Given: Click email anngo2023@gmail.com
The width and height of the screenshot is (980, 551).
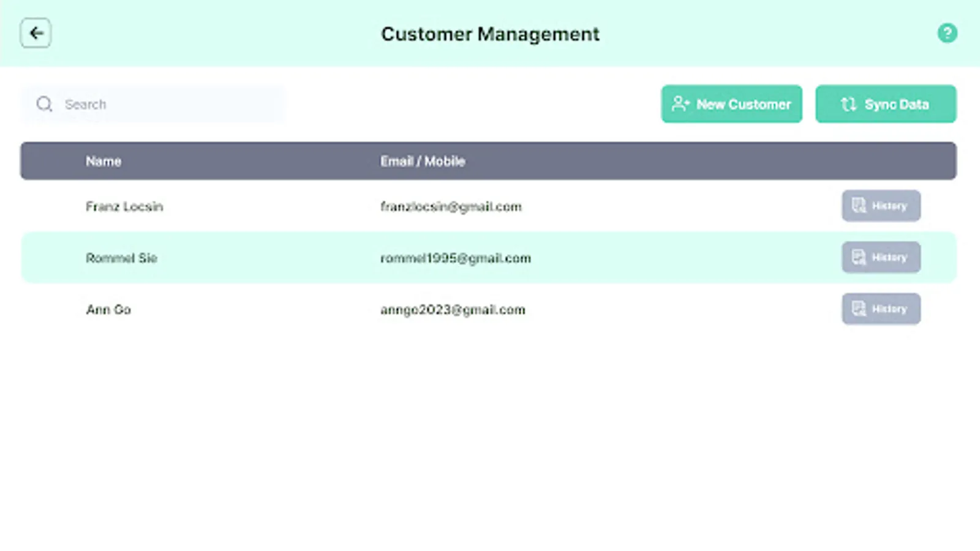Looking at the screenshot, I should [x=453, y=310].
